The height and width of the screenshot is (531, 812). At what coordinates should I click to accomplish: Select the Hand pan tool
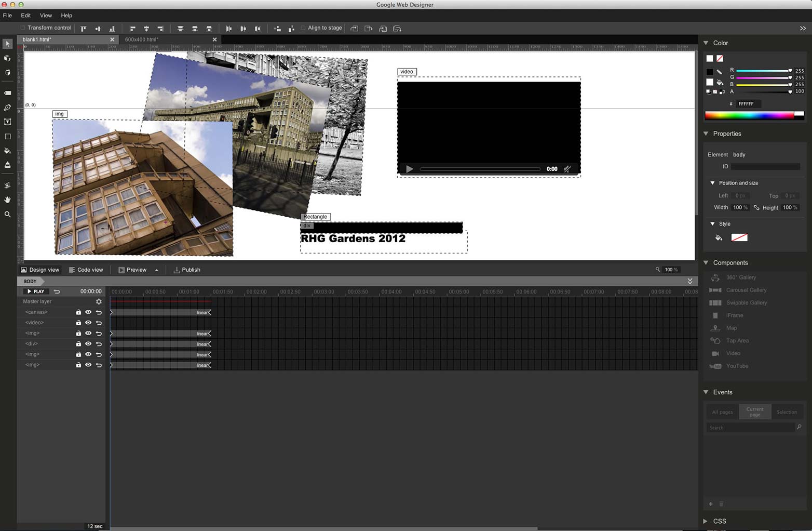[7, 200]
